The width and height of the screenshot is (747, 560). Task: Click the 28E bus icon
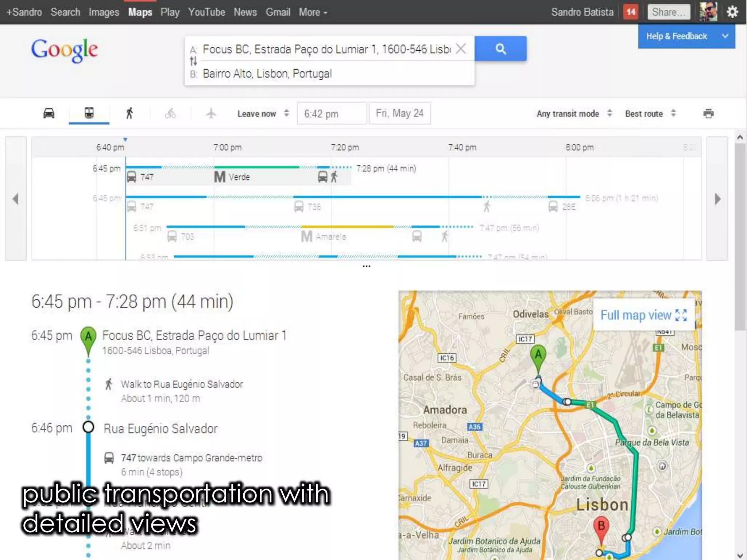553,207
